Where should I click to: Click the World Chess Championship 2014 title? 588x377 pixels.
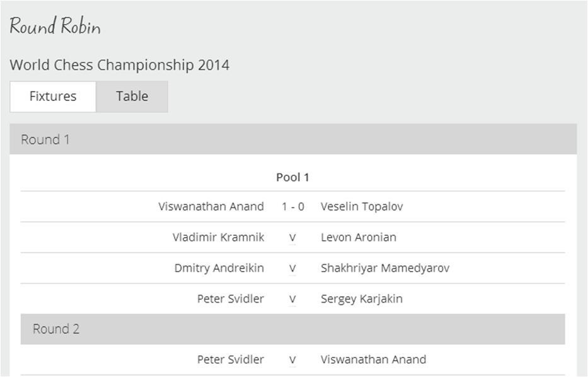click(120, 65)
